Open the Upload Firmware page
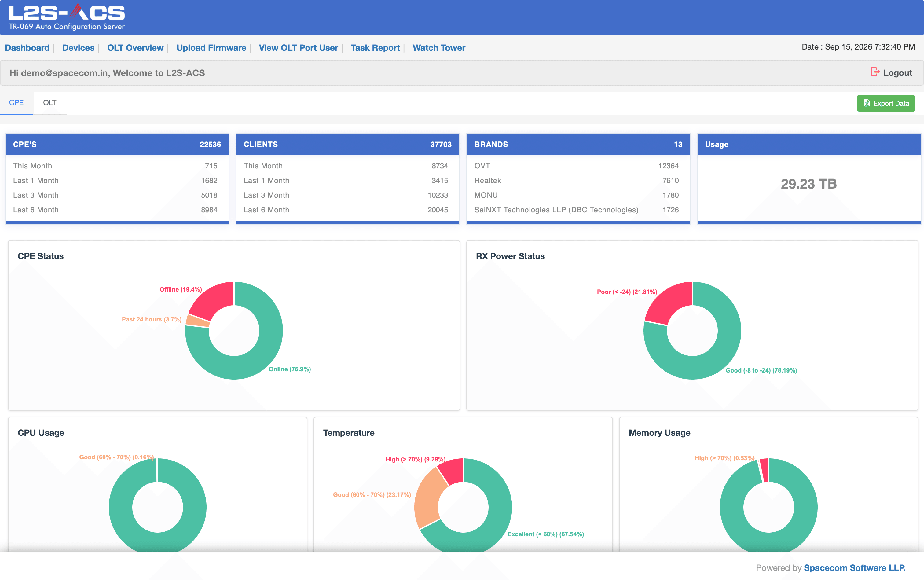The height and width of the screenshot is (580, 924). click(x=211, y=48)
